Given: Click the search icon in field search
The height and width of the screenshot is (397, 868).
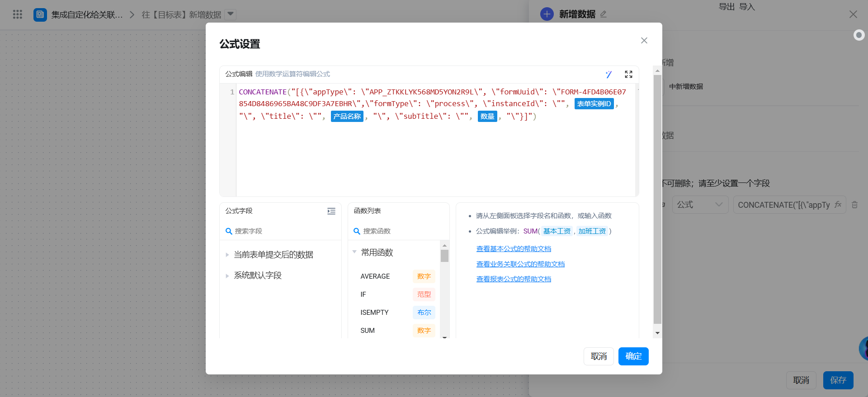Looking at the screenshot, I should point(229,231).
